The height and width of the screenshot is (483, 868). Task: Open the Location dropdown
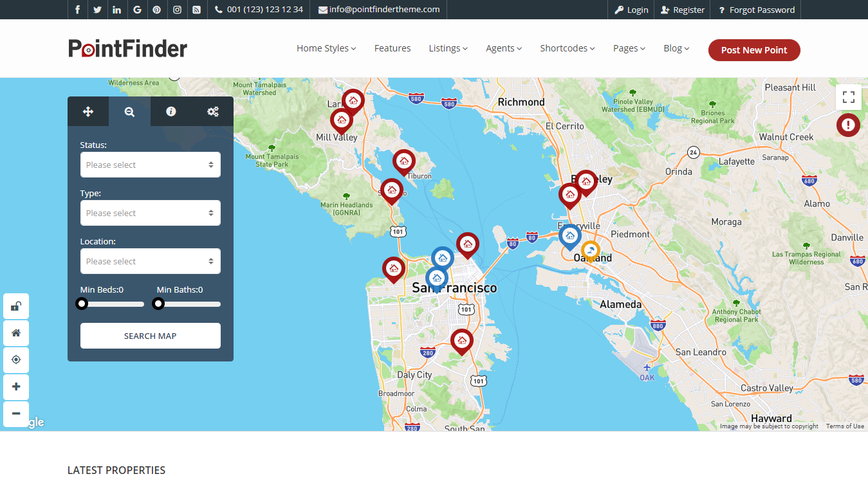click(x=150, y=261)
